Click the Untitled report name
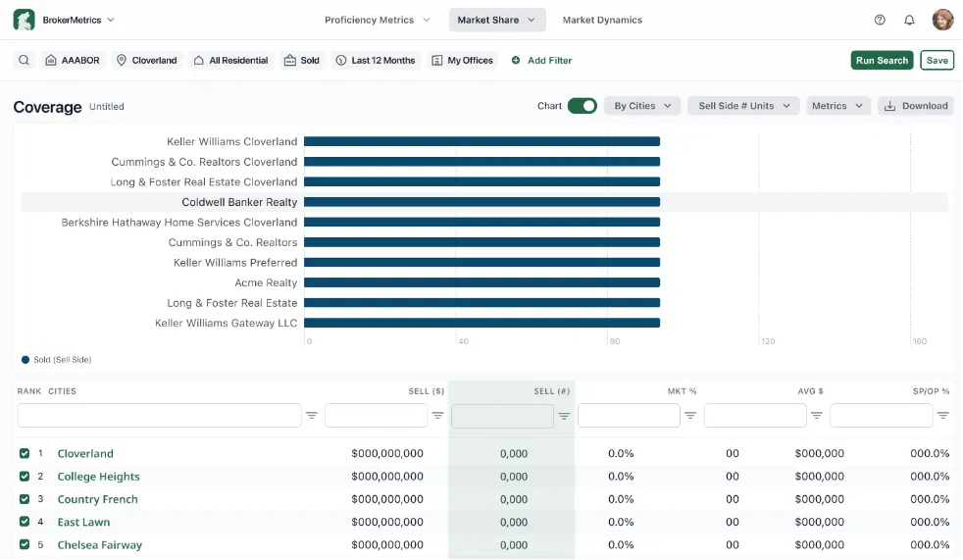Screen dimensions: 963x560 tap(107, 106)
